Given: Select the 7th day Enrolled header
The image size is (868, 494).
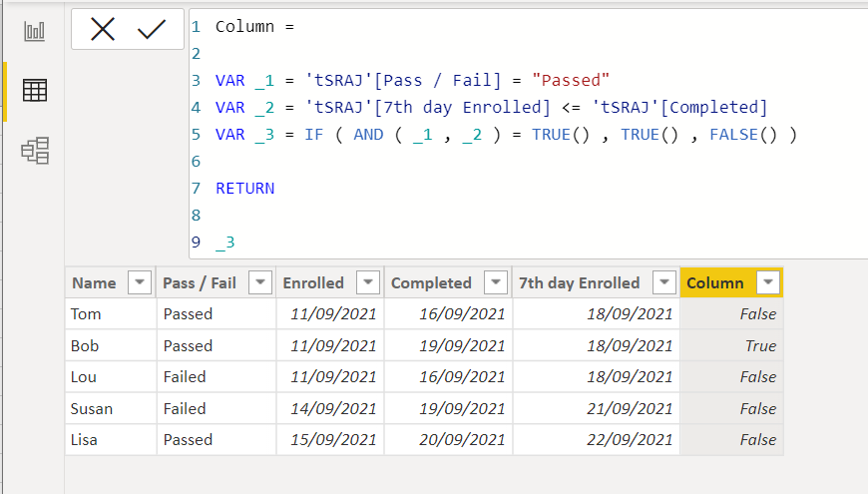Looking at the screenshot, I should (579, 283).
